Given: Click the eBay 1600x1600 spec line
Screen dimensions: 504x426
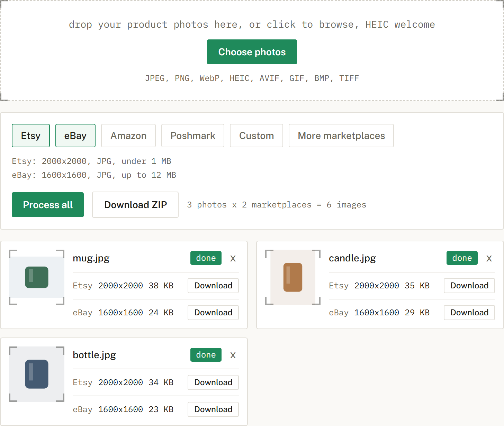Looking at the screenshot, I should (94, 175).
